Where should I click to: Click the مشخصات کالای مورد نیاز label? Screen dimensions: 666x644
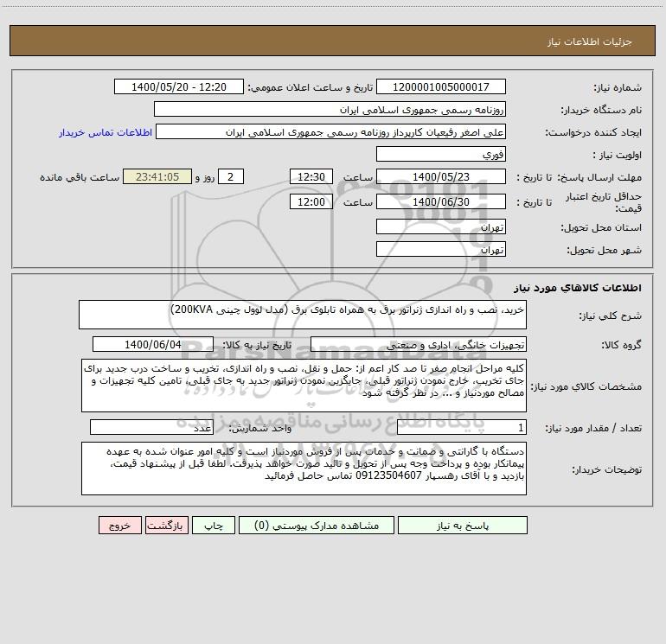click(x=586, y=386)
